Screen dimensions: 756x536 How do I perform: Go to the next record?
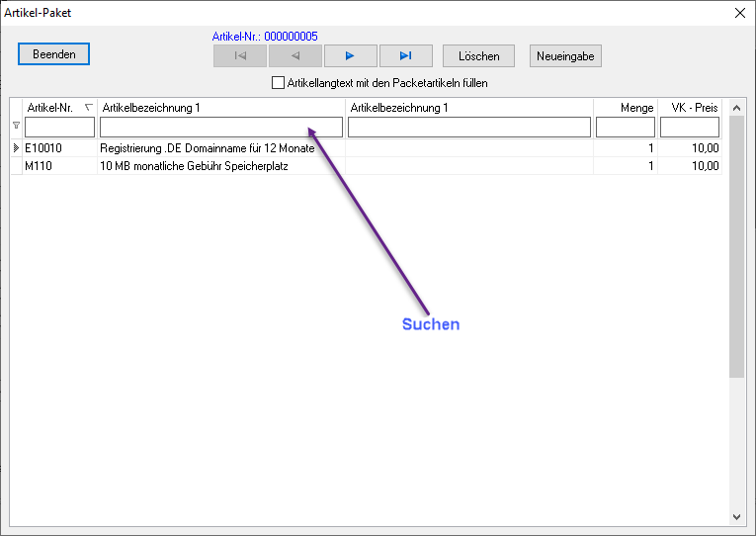coord(351,56)
